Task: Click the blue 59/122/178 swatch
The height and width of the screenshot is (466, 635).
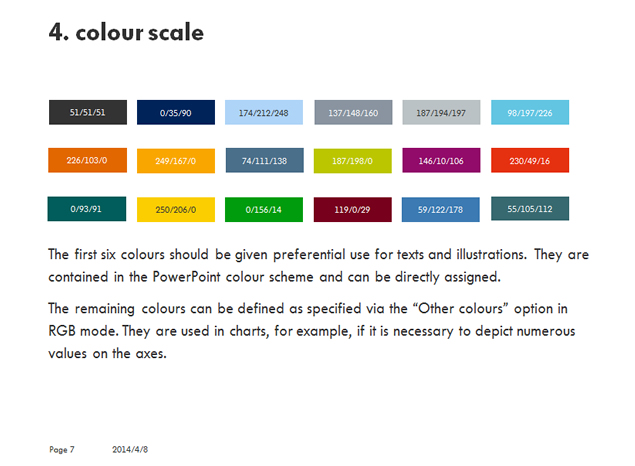Action: coord(441,209)
